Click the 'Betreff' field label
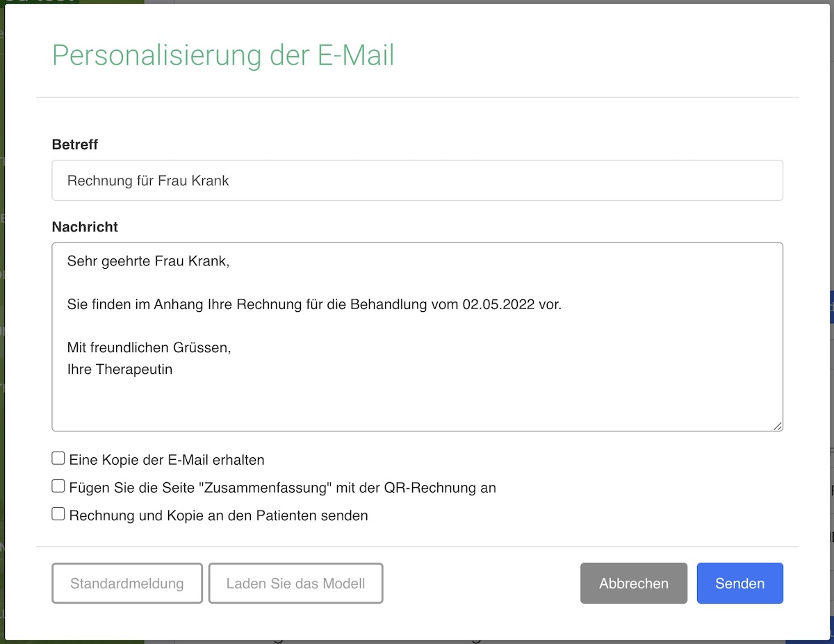The width and height of the screenshot is (834, 644). (x=75, y=145)
